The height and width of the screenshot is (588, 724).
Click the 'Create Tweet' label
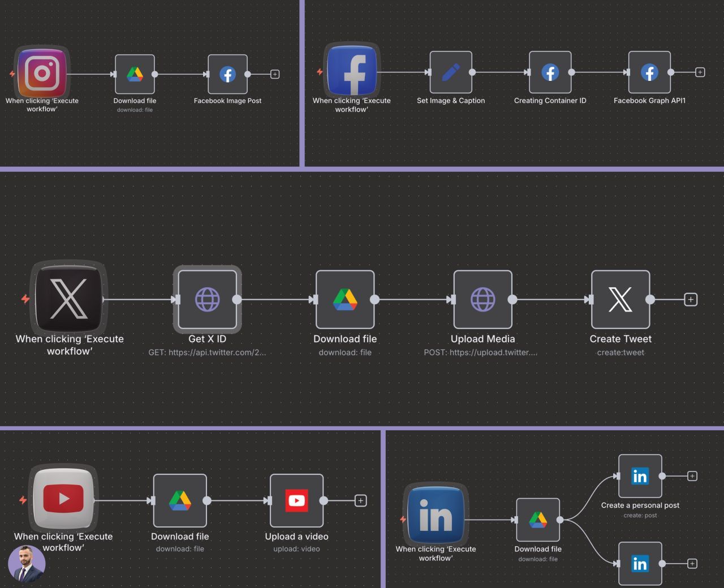coord(620,339)
